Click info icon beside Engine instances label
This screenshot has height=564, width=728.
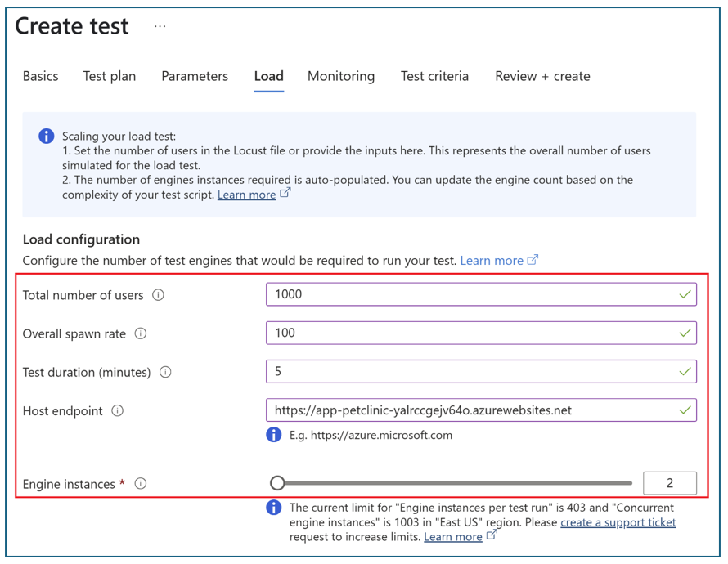click(x=141, y=484)
